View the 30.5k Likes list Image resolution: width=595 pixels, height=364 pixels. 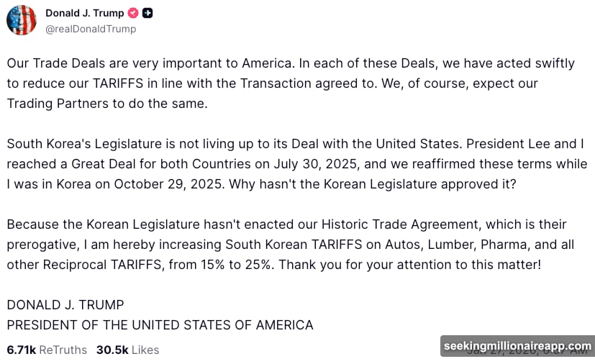point(127,350)
